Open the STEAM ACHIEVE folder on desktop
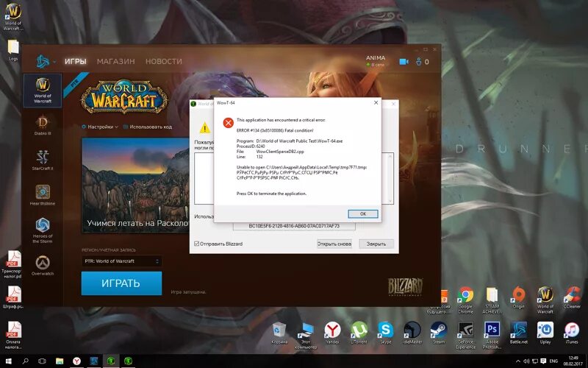 (x=492, y=300)
